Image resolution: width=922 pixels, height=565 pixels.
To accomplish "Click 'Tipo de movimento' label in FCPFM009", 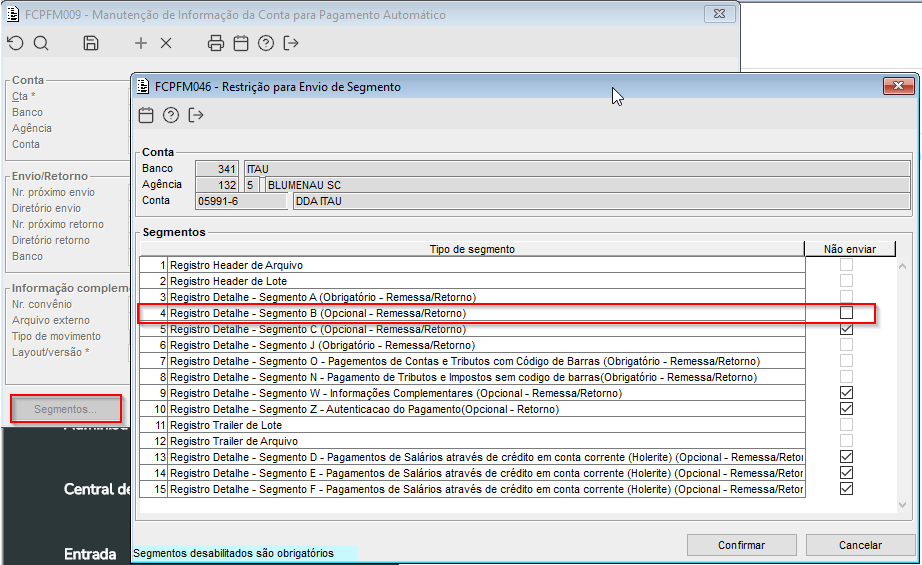I will point(56,336).
